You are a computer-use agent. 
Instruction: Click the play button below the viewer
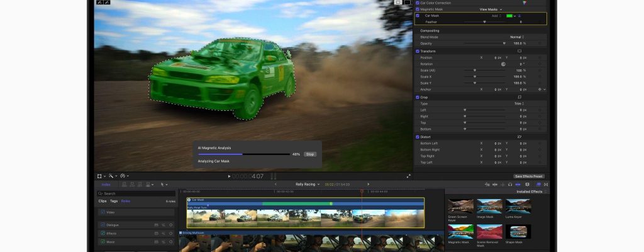[229, 176]
